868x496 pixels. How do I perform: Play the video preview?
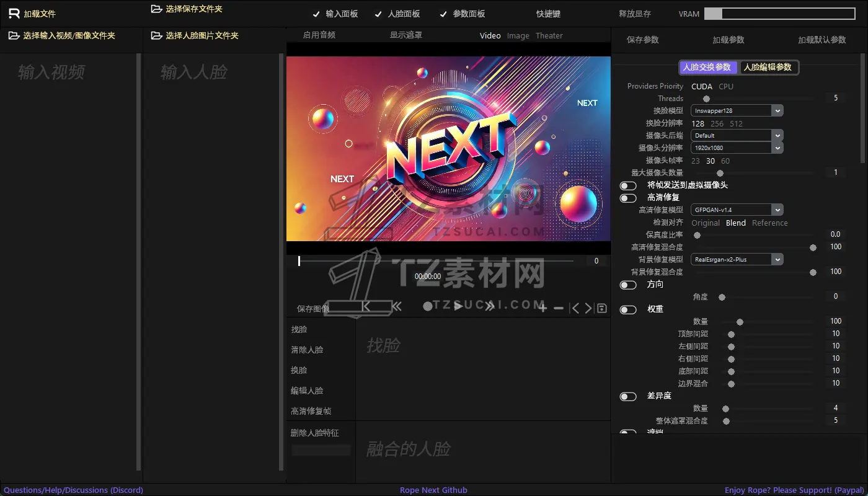(x=458, y=306)
